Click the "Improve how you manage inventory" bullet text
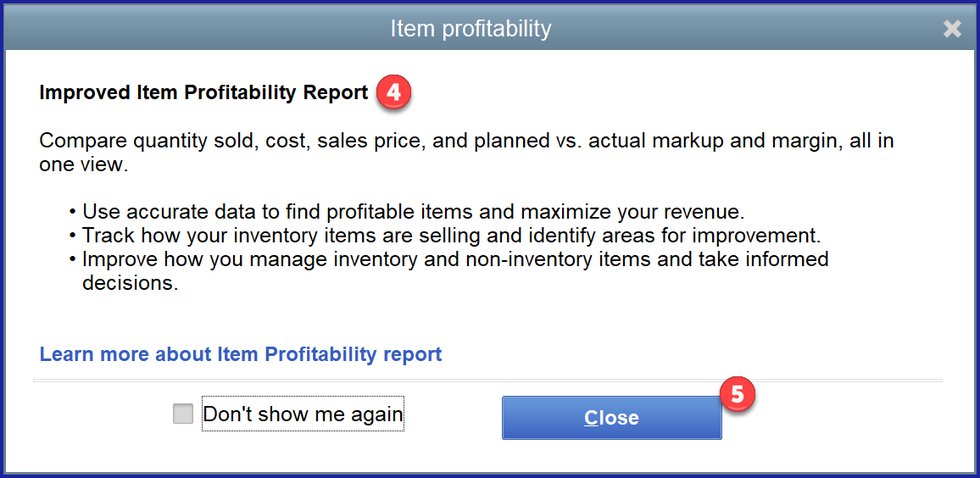This screenshot has height=478, width=980. point(455,260)
